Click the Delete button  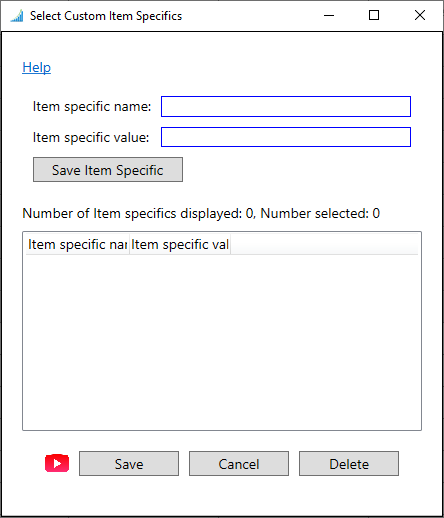coord(349,464)
